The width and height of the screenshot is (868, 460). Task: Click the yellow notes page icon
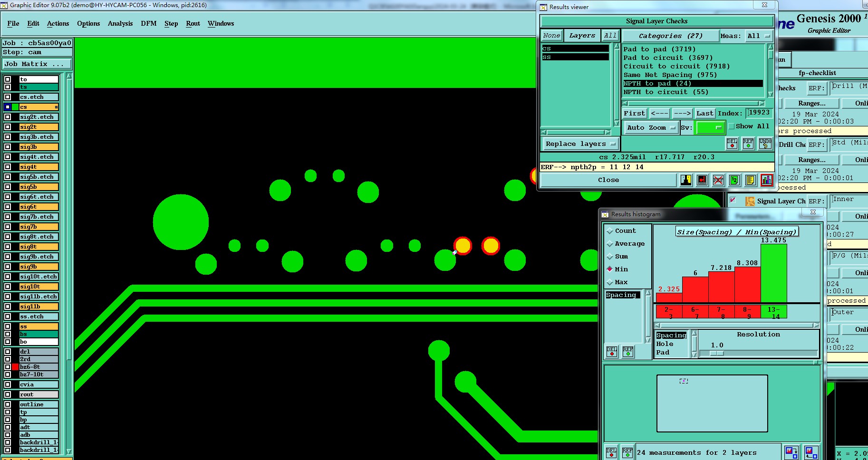(x=751, y=180)
